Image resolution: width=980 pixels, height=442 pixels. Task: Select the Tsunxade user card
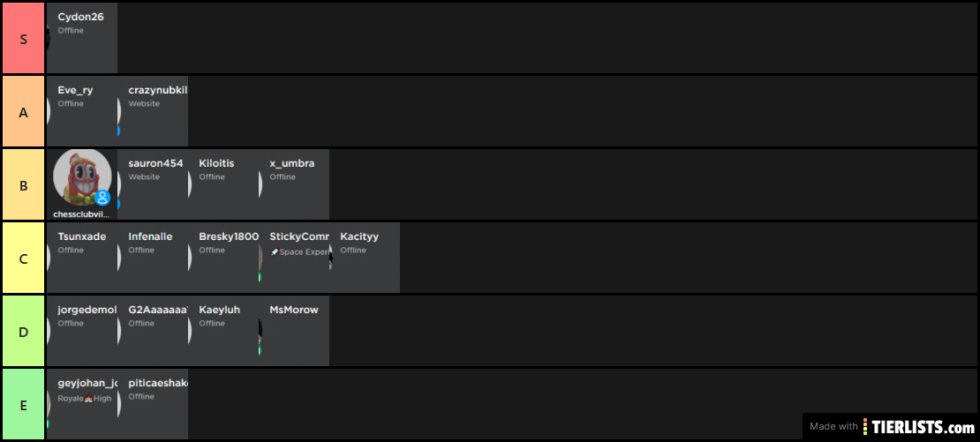click(82, 258)
